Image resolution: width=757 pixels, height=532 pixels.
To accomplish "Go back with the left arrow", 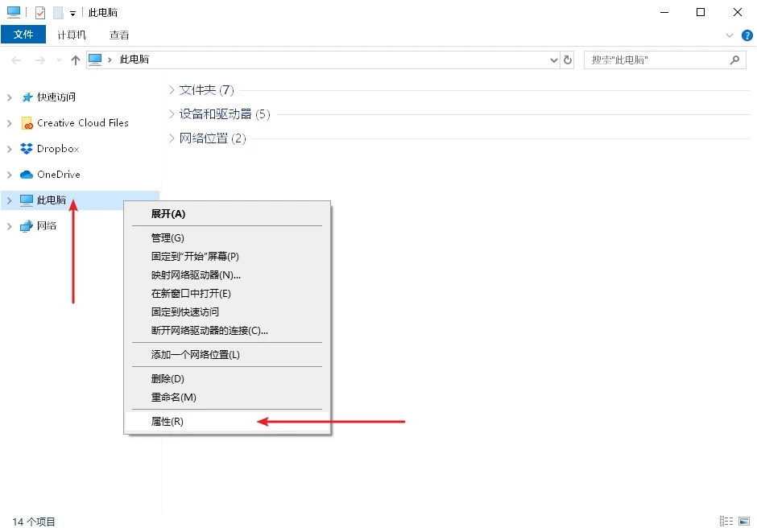I will [16, 60].
